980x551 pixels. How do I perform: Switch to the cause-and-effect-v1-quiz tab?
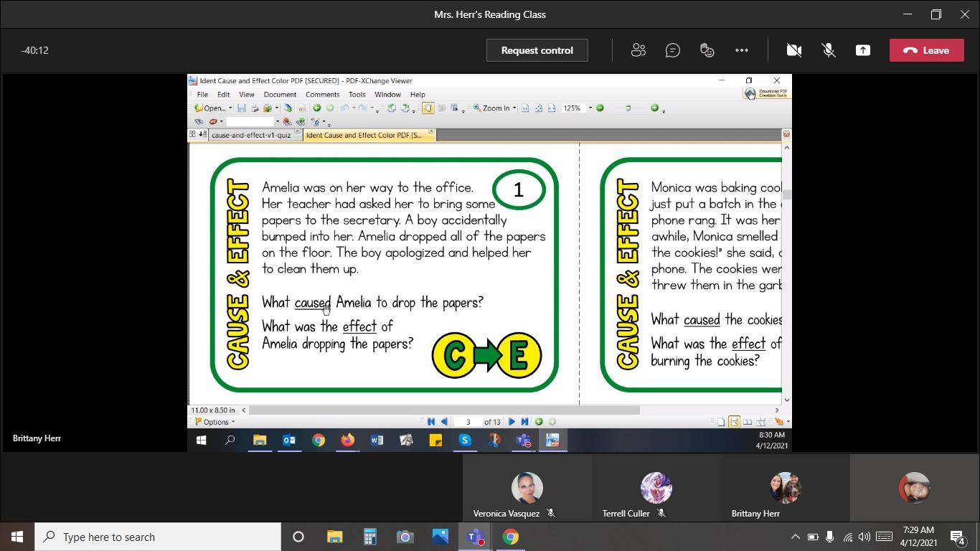251,135
